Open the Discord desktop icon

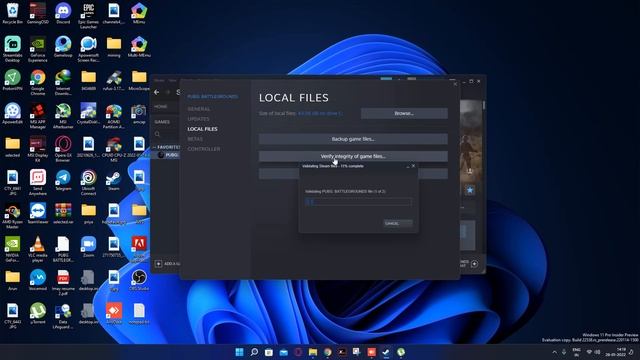click(63, 13)
